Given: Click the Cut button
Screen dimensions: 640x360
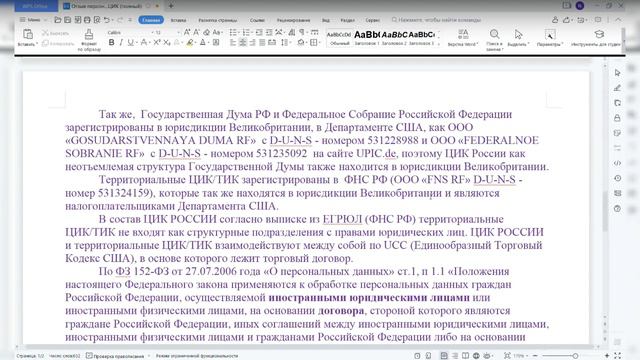Looking at the screenshot, I should (56, 33).
